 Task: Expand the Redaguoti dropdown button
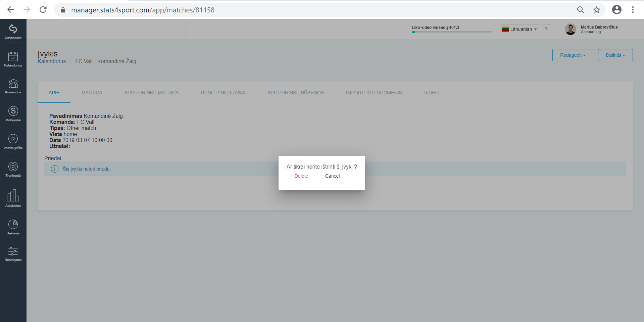click(573, 55)
